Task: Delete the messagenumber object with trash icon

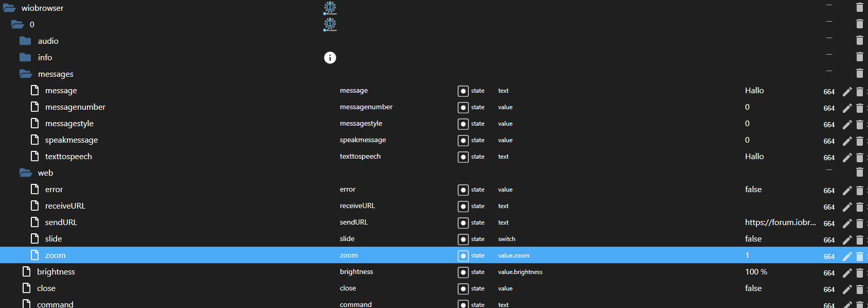Action: (859, 108)
